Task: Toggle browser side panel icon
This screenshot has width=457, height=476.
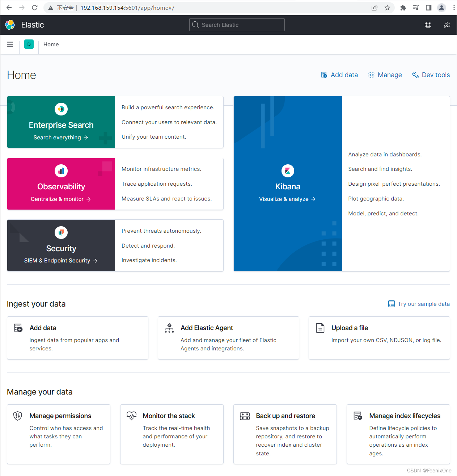Action: 428,8
